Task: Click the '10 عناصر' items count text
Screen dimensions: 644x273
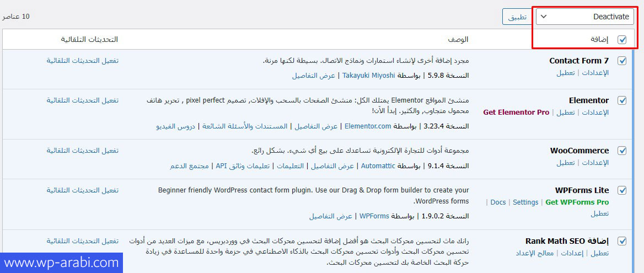Action: [x=17, y=17]
